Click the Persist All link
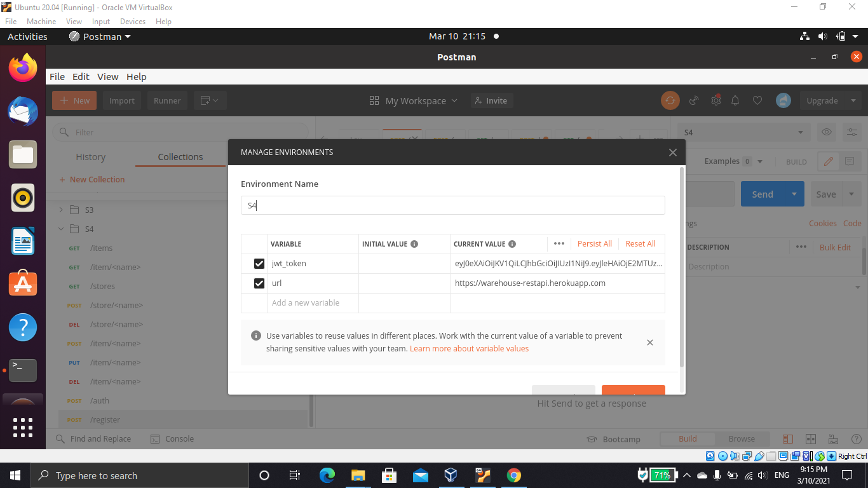Screen dimensions: 868x488 pos(594,243)
